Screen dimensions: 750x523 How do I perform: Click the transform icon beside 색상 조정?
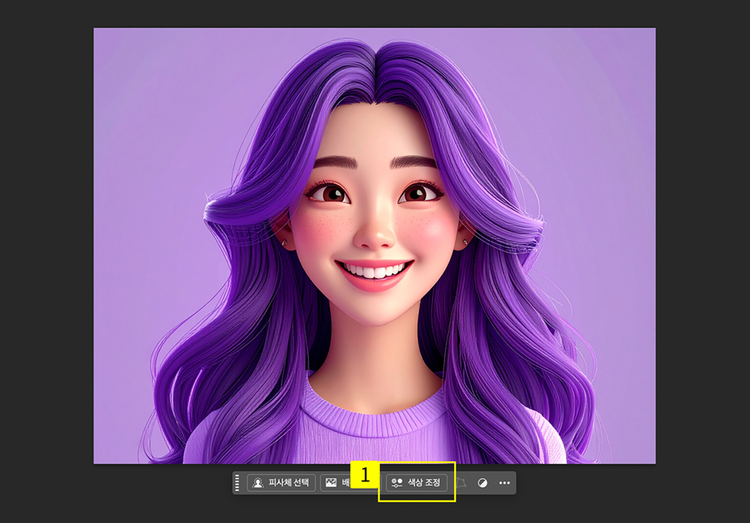[x=461, y=482]
